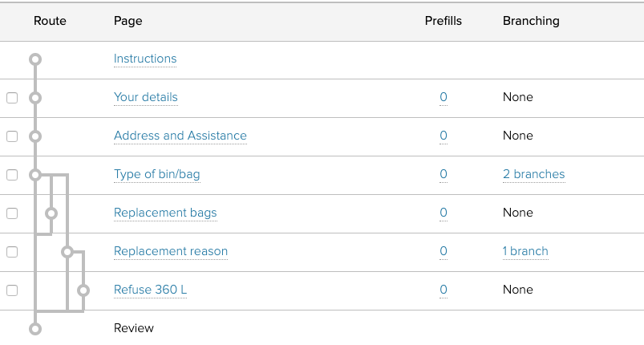
Task: Click the Address and Assistance route node
Action: 34,136
